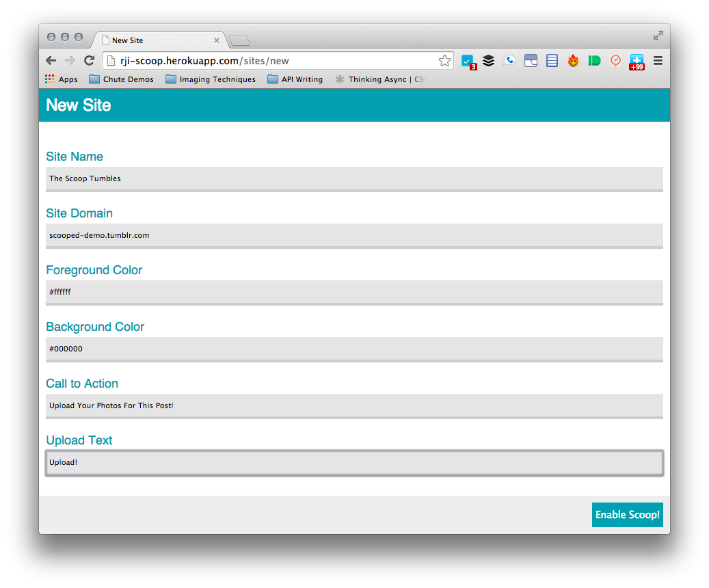This screenshot has height=588, width=709.
Task: Close the New Site tab
Action: coord(217,40)
